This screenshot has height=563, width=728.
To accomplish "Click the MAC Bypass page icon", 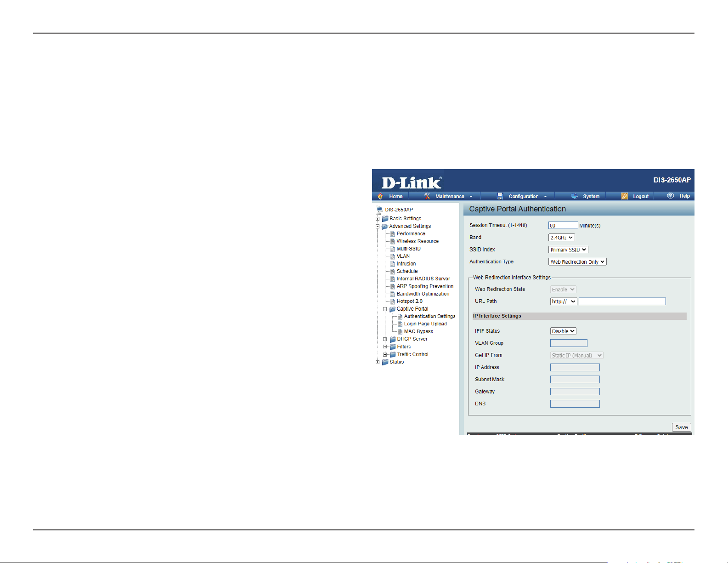I will pyautogui.click(x=400, y=331).
